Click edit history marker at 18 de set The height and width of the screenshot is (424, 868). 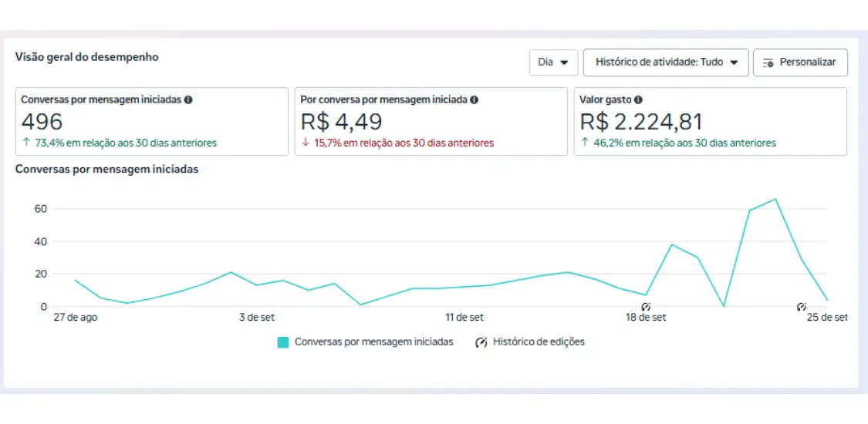point(646,307)
